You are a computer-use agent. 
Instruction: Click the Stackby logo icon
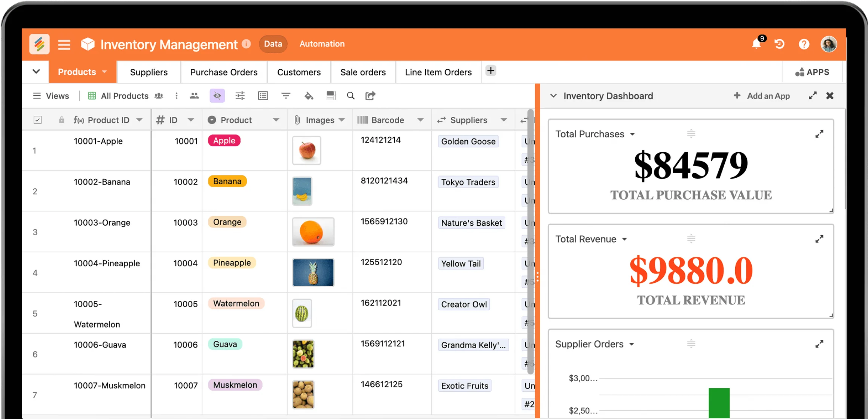click(39, 44)
